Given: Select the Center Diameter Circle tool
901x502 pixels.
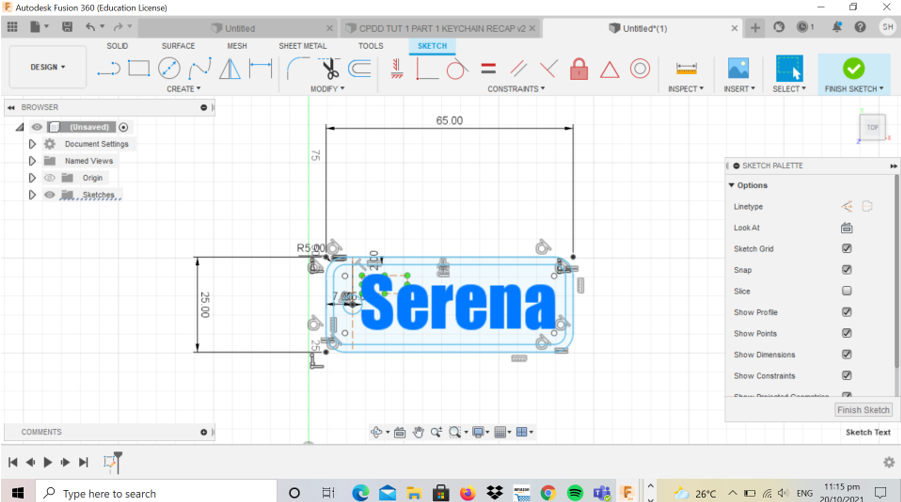Looking at the screenshot, I should 169,68.
